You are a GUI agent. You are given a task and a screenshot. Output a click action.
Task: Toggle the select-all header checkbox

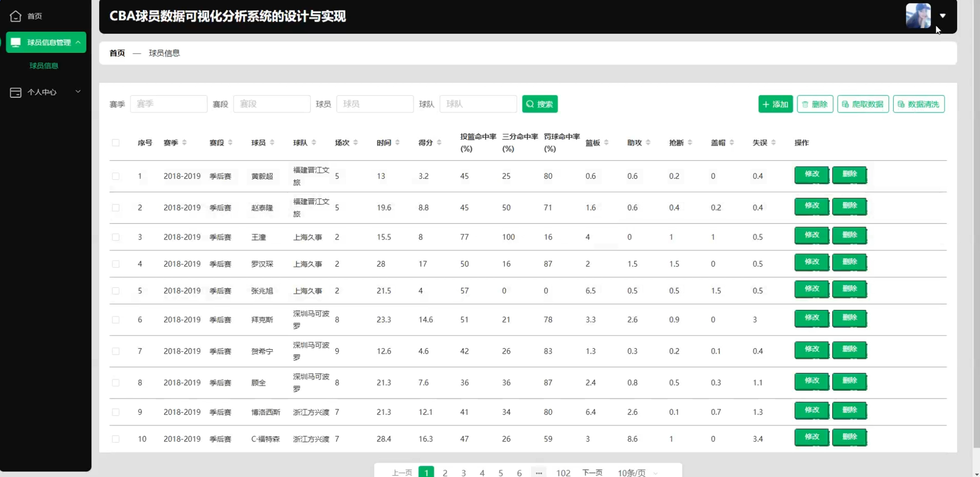pos(116,142)
